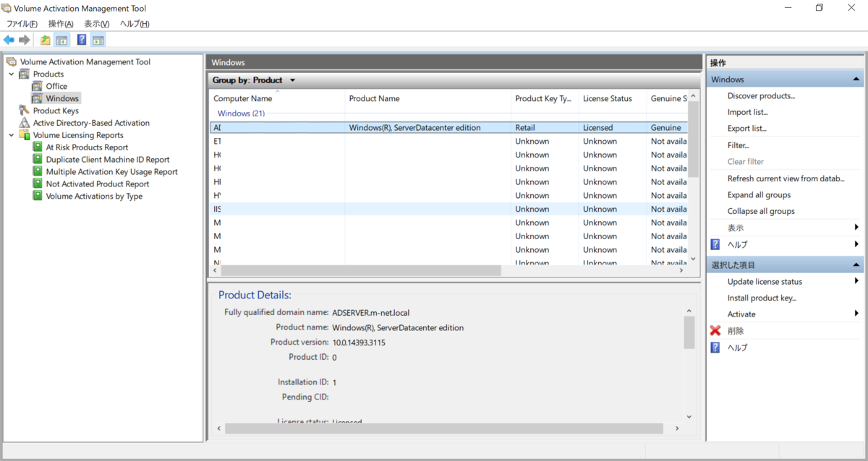Click Refresh current view from database
868x461 pixels.
tap(786, 178)
